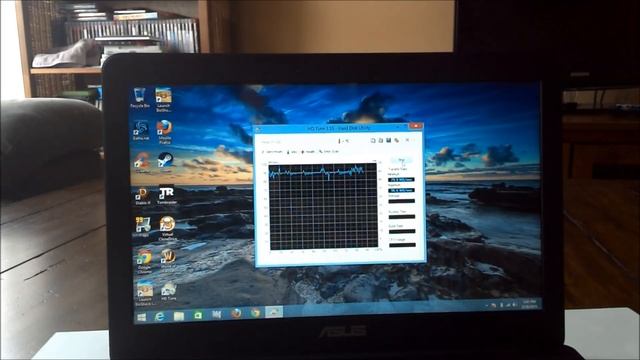Select the Google Chrome desktop shortcut
This screenshot has width=640, height=360.
144,261
